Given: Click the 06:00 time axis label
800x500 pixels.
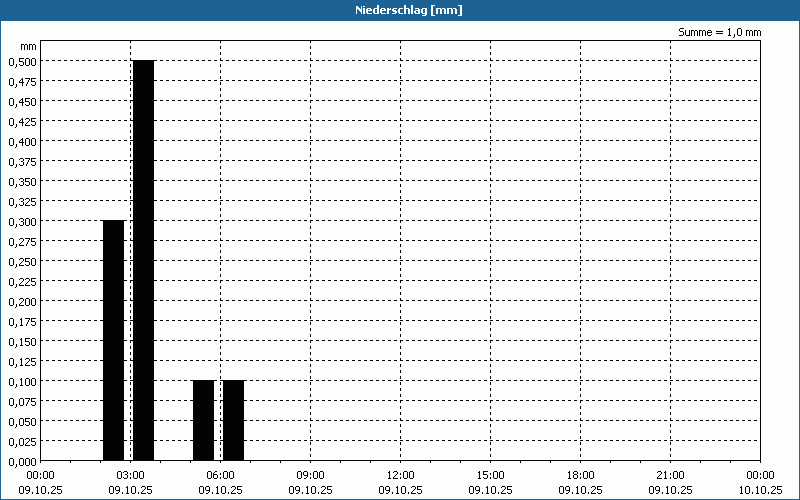Looking at the screenshot, I should tap(220, 475).
